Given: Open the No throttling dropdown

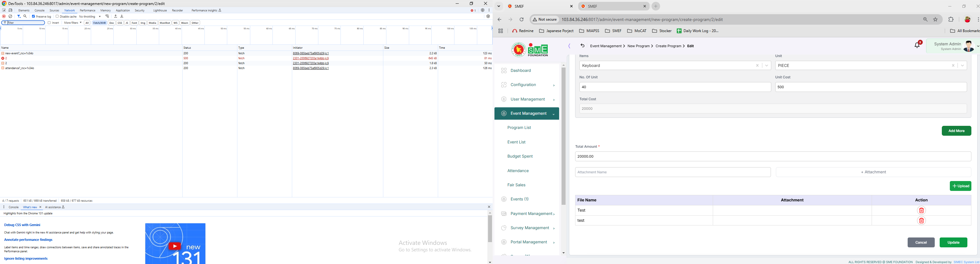Looking at the screenshot, I should coord(90,16).
